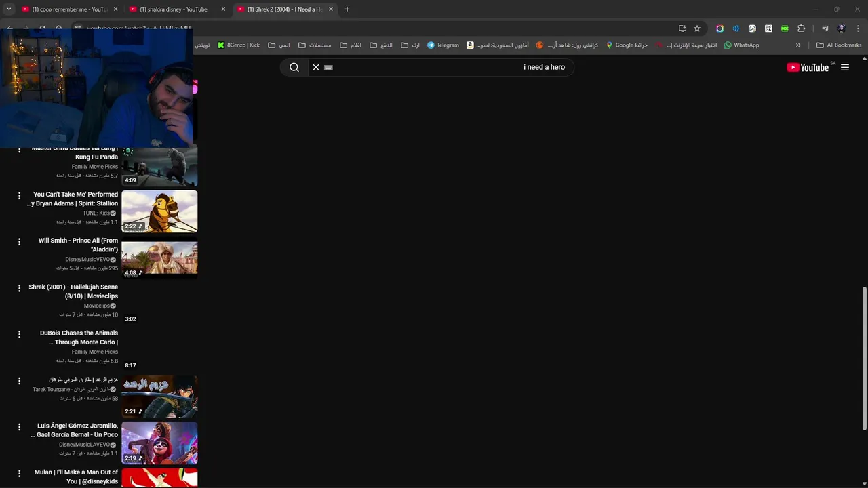Expand the hidden bookmarks overflow chevron
Viewport: 868px width, 488px height.
(798, 45)
